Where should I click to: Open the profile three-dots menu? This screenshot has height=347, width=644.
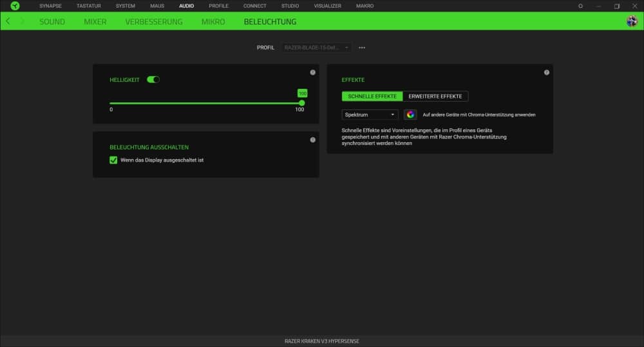point(362,48)
